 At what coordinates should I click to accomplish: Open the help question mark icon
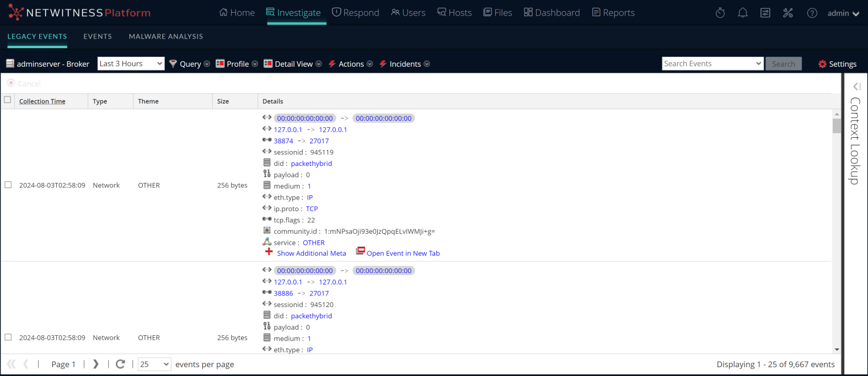[x=812, y=13]
